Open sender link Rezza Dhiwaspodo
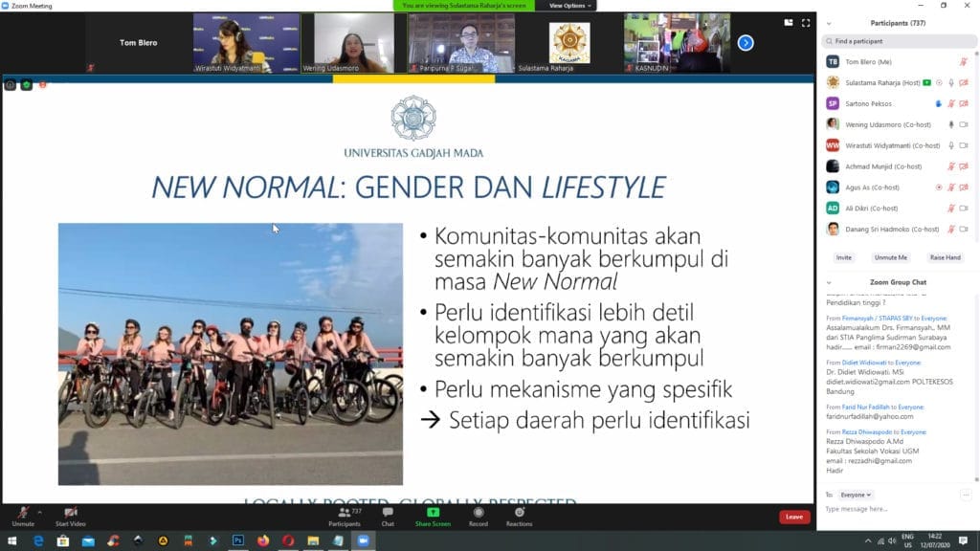The width and height of the screenshot is (980, 551). point(867,431)
